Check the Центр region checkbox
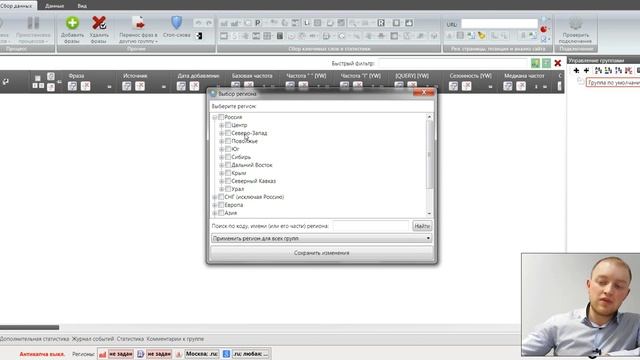 (x=228, y=125)
